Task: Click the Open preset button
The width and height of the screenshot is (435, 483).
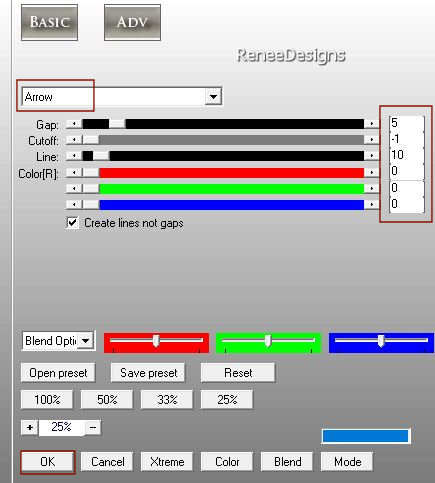Action: (x=58, y=373)
